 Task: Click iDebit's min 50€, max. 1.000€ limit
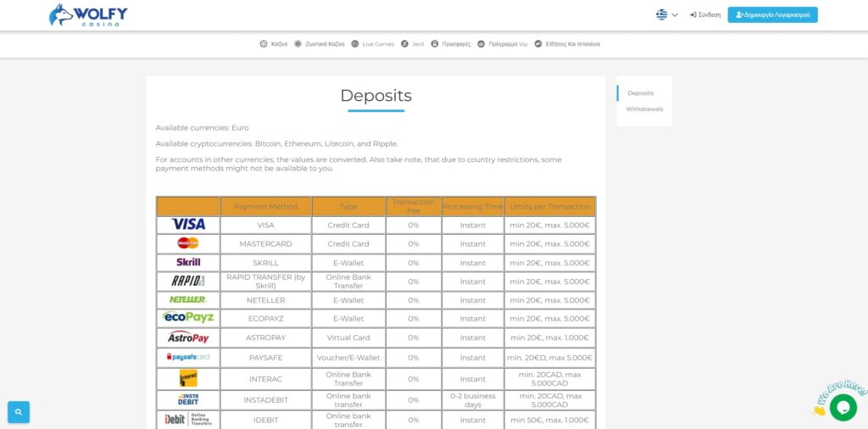coord(549,421)
